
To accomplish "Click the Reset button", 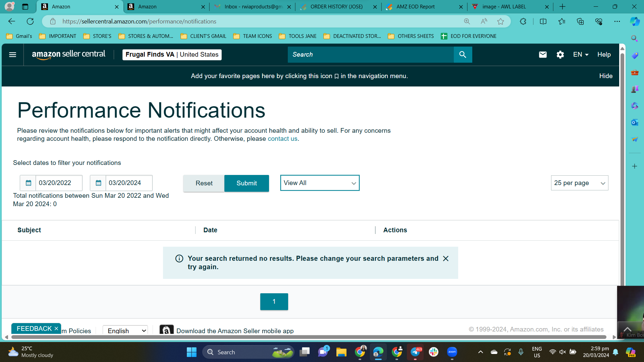I will [204, 183].
